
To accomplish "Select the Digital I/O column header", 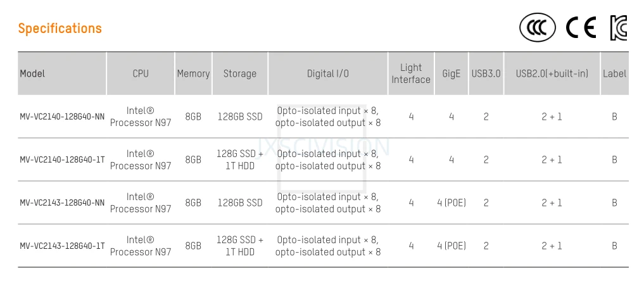I will coord(328,73).
